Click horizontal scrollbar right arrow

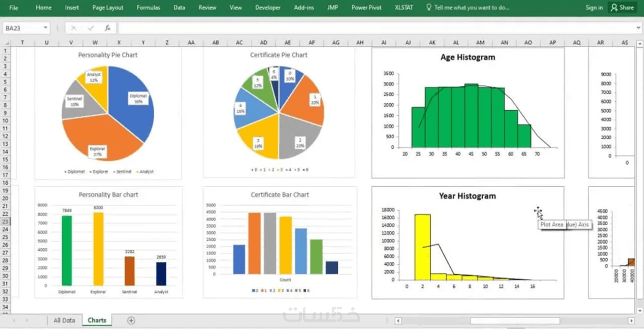pos(632,321)
